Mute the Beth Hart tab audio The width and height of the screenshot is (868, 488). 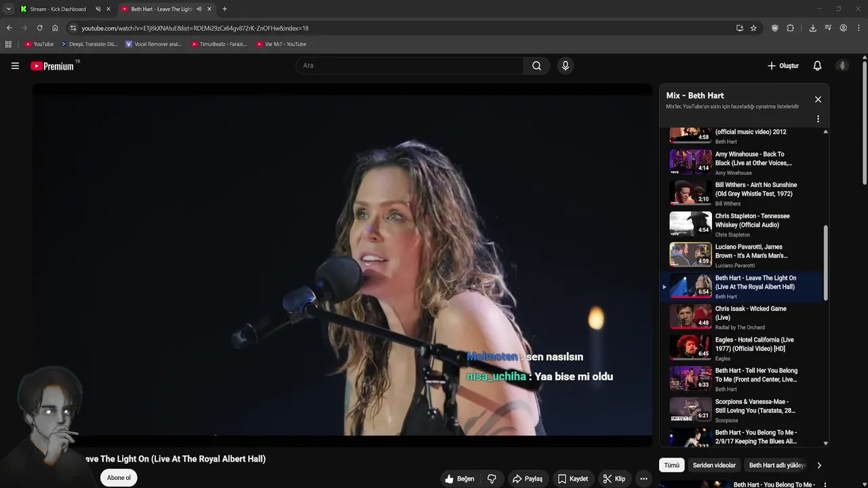coord(199,9)
